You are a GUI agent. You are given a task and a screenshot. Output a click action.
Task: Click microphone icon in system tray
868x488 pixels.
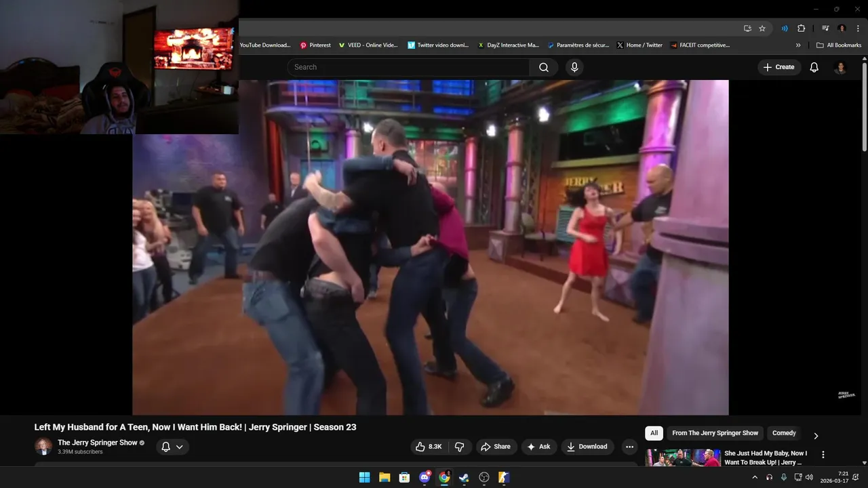coord(784,477)
